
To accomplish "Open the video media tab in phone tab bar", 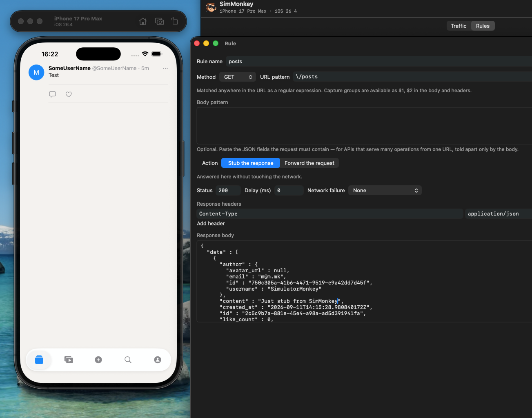I will pyautogui.click(x=69, y=360).
